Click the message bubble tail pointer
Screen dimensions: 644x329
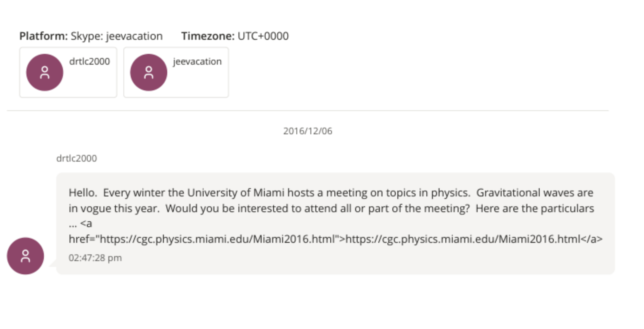[x=53, y=264]
